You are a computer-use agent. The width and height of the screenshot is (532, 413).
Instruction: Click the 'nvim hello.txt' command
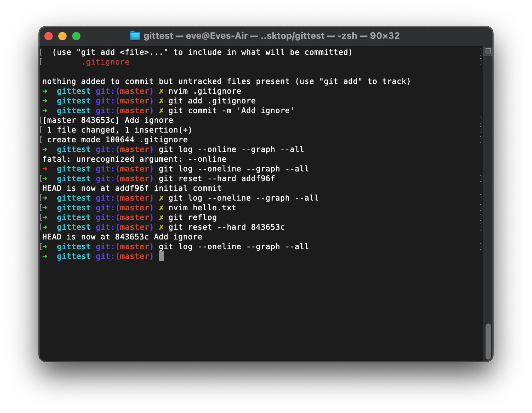point(203,208)
